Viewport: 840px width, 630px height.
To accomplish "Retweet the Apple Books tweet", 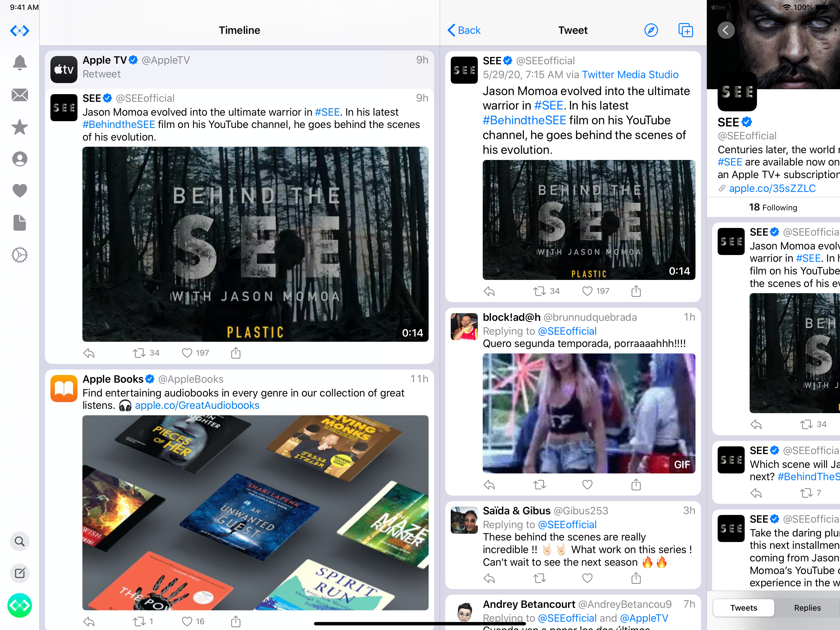I will (x=139, y=621).
